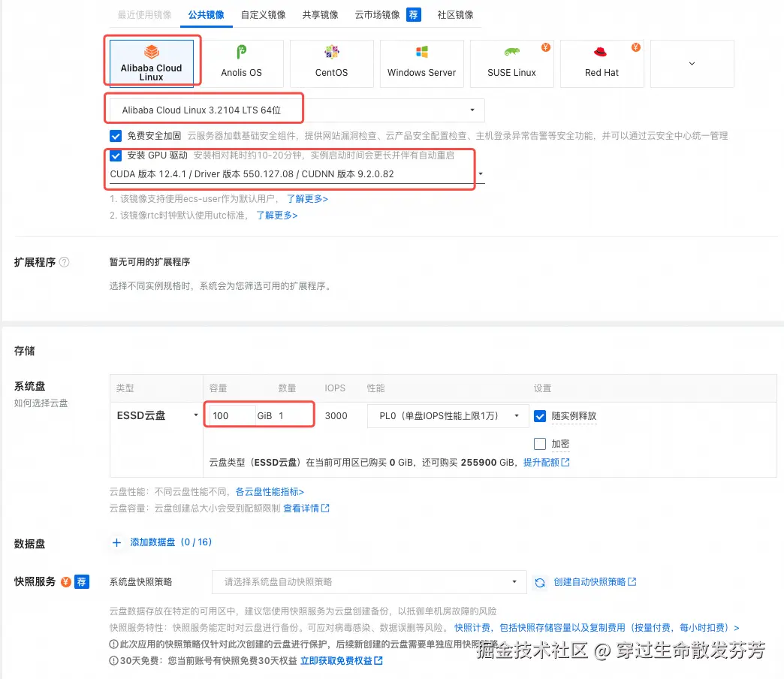Open the CUDA driver version dropdown
This screenshot has width=784, height=679.
297,174
